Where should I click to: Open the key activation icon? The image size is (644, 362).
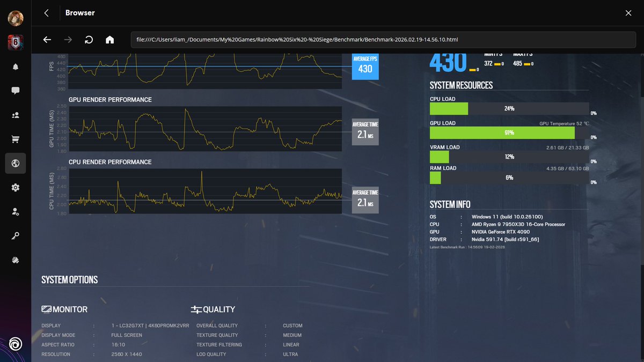pyautogui.click(x=15, y=236)
